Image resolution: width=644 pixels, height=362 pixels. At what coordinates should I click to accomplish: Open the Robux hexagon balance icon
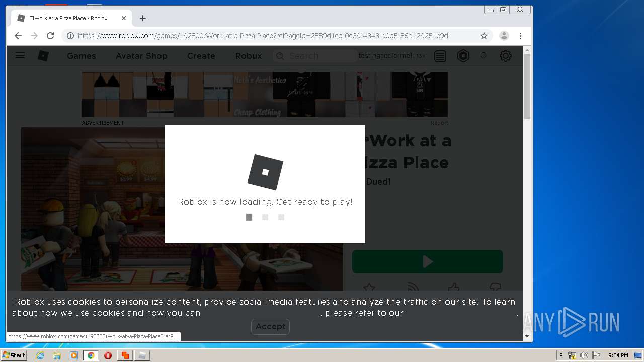tap(463, 56)
